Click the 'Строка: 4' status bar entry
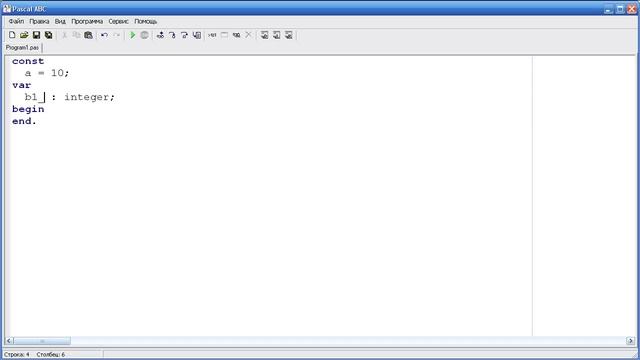640x360 pixels. tap(17, 354)
